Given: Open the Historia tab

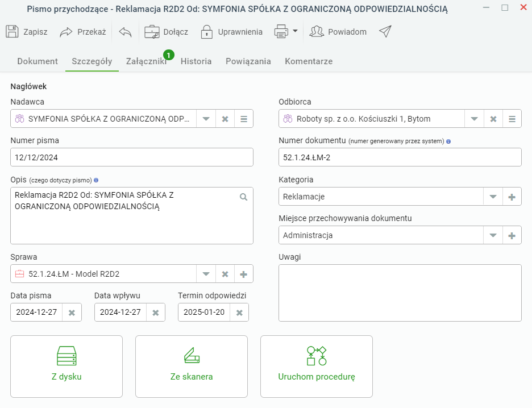Looking at the screenshot, I should [196, 61].
